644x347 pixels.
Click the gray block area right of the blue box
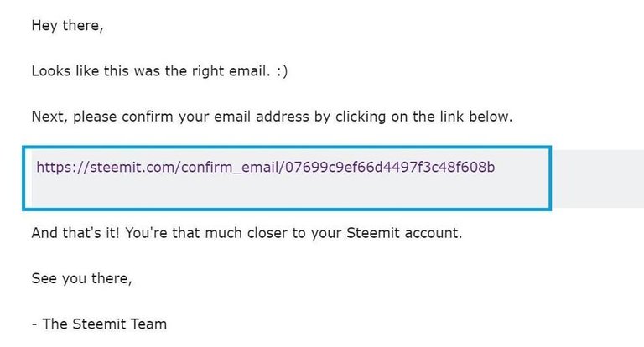pyautogui.click(x=598, y=179)
